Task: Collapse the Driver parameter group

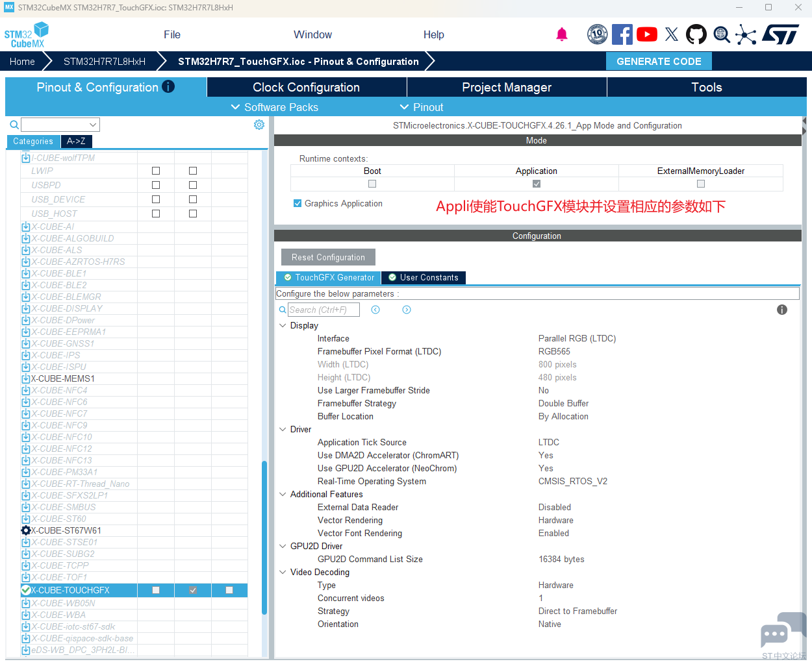Action: (x=283, y=429)
